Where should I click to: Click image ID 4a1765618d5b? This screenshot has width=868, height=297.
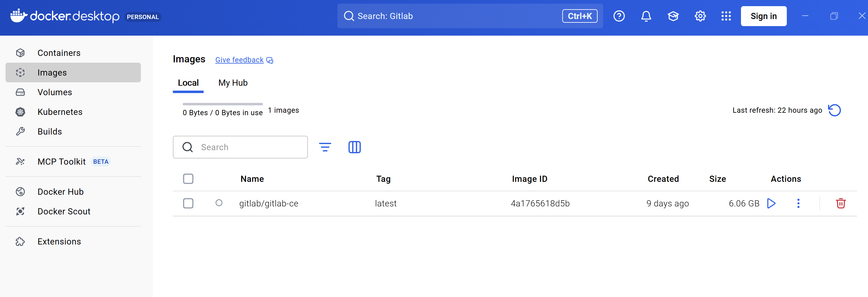(x=540, y=204)
